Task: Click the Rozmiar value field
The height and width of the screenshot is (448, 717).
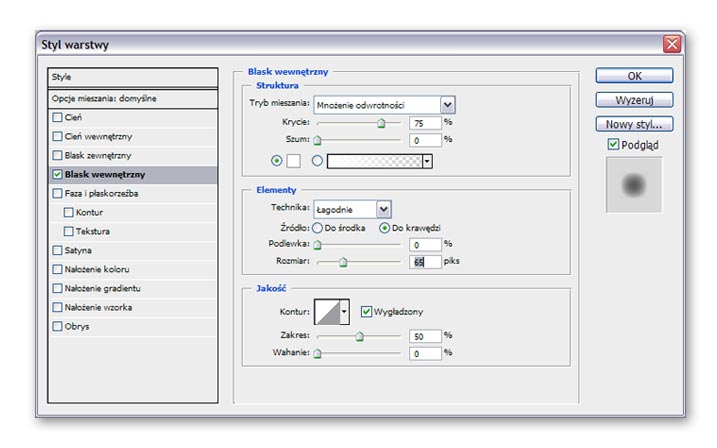Action: tap(425, 262)
